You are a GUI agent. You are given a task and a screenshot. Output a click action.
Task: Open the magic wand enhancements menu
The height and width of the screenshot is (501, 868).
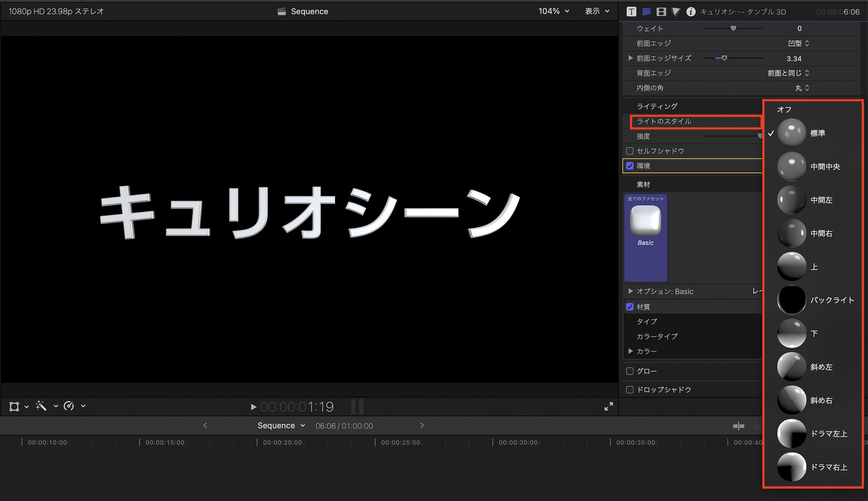tap(42, 406)
